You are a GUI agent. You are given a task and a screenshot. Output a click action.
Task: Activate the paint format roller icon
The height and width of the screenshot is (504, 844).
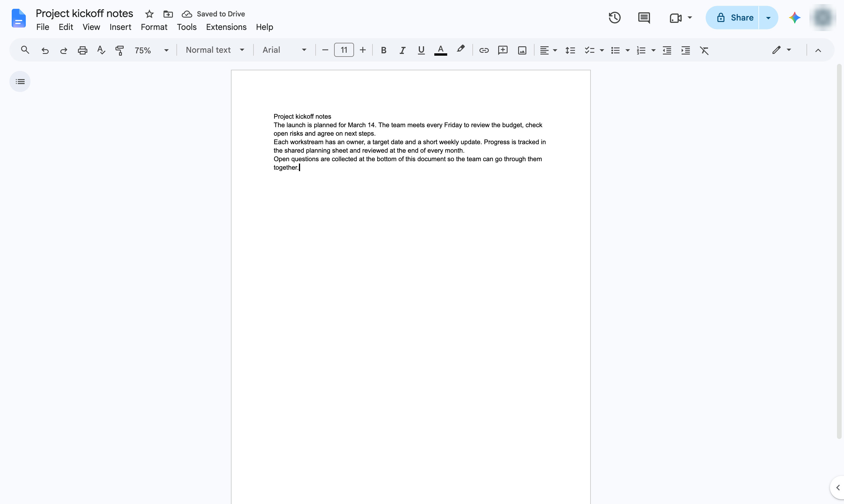point(120,50)
